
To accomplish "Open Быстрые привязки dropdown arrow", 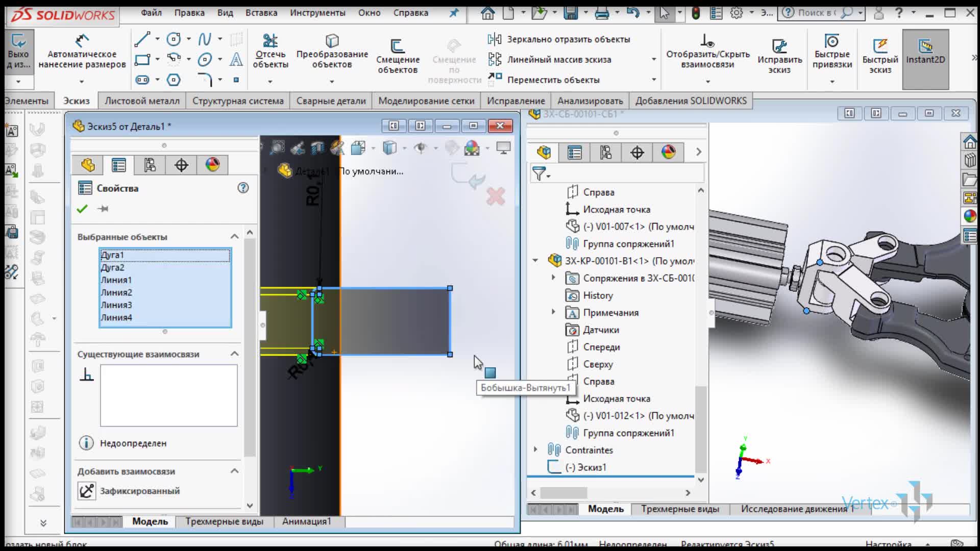I will click(832, 81).
